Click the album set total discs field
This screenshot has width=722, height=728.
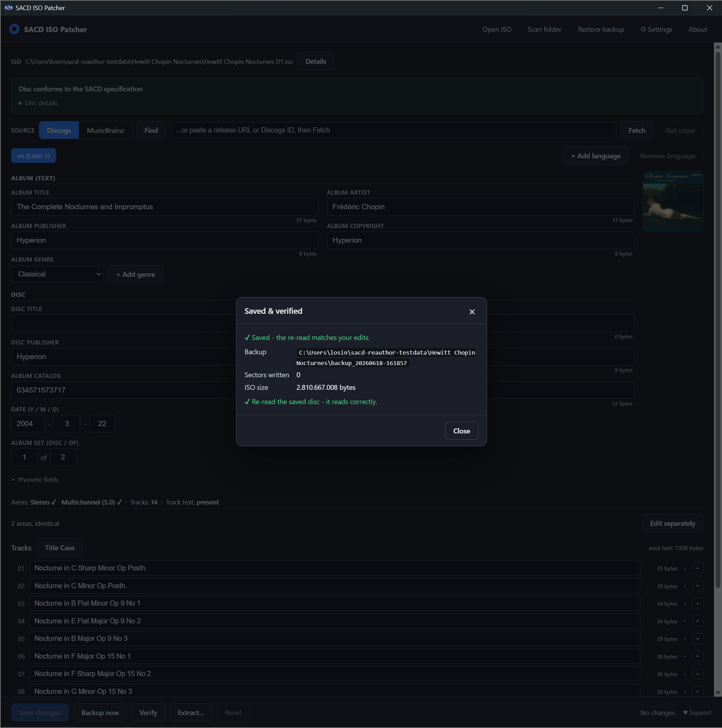[63, 457]
